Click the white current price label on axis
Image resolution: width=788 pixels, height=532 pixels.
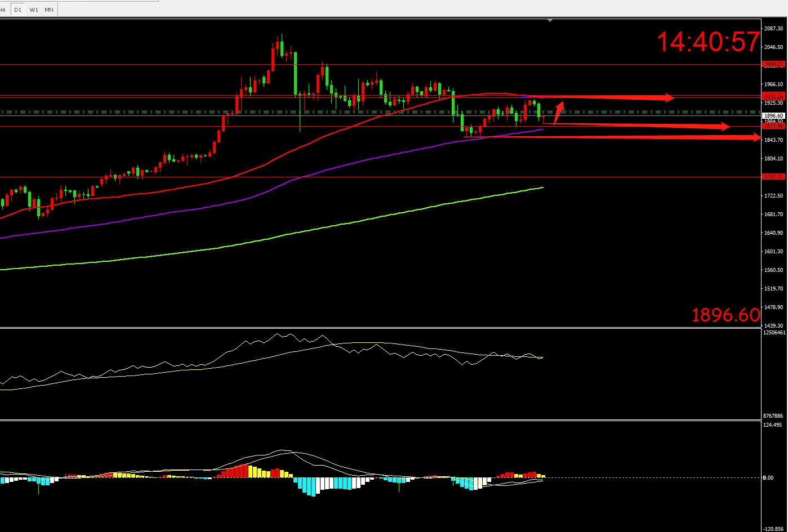pos(772,115)
